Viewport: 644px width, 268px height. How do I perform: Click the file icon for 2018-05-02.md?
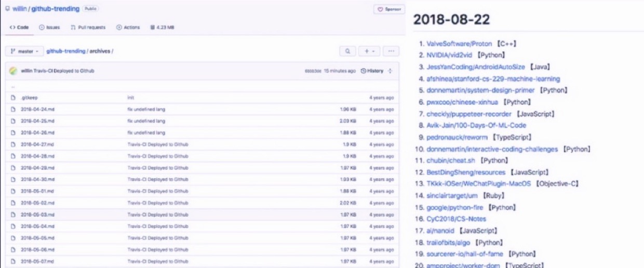pyautogui.click(x=13, y=203)
